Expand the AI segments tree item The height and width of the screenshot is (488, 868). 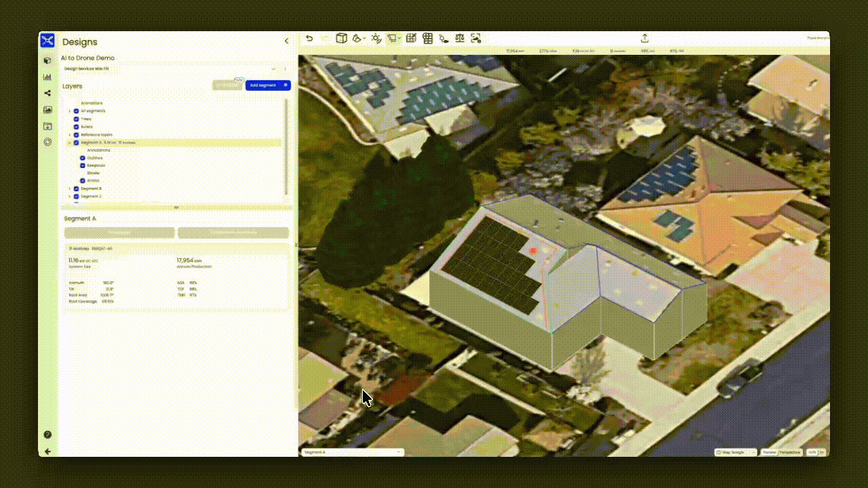click(x=69, y=110)
